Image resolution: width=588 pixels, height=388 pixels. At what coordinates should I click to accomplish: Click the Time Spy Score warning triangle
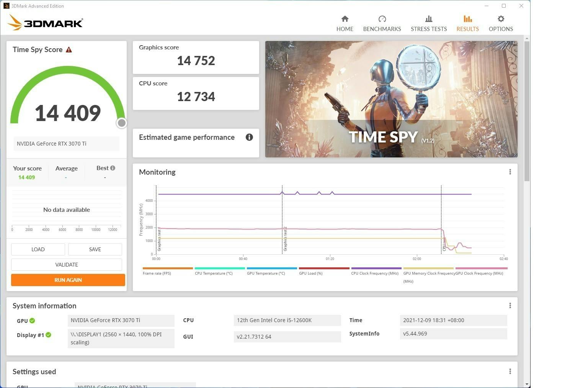pos(69,50)
